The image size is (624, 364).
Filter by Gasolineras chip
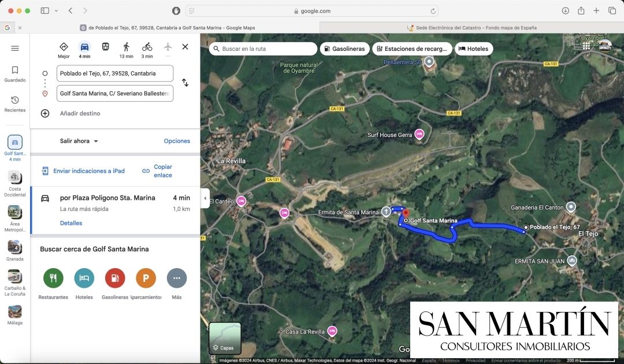pos(344,49)
